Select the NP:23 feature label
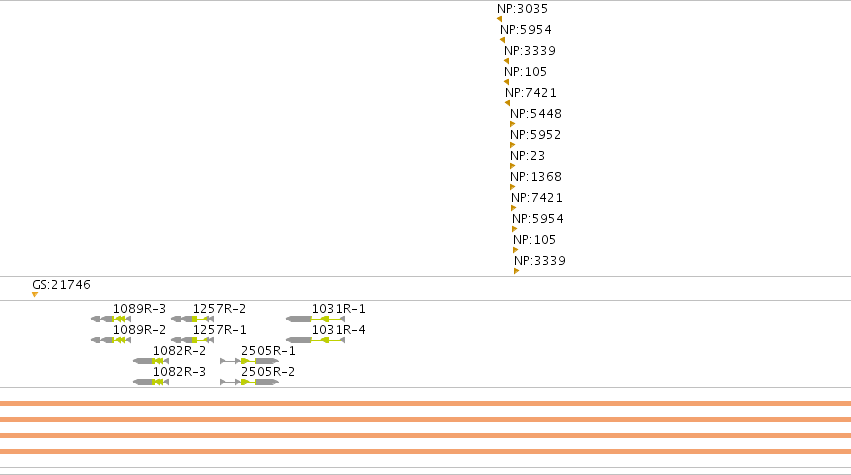The image size is (851, 475). point(528,156)
